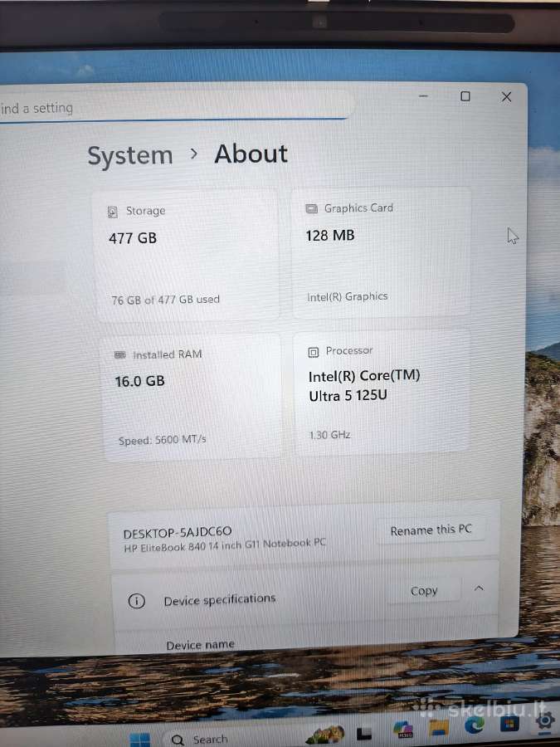Launch Microsoft 365 Copilot from taskbar

click(403, 730)
